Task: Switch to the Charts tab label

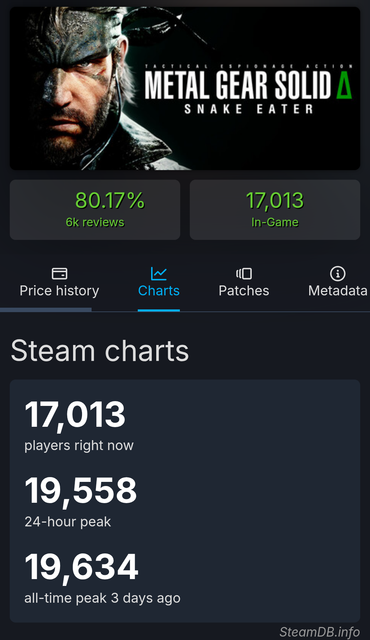Action: click(x=159, y=291)
